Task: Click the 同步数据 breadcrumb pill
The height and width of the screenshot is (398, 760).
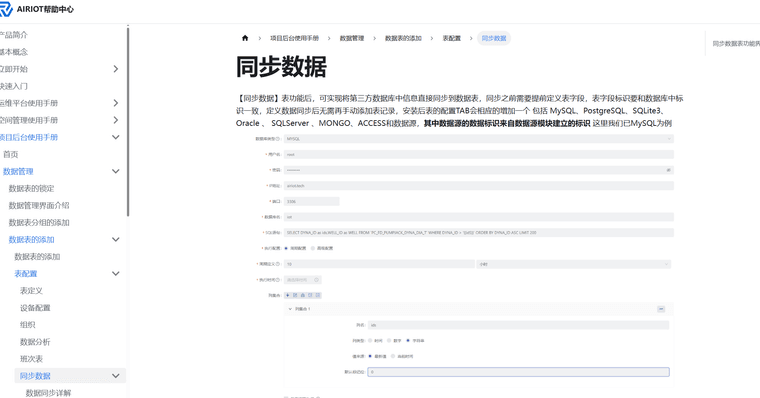Action: click(x=494, y=38)
